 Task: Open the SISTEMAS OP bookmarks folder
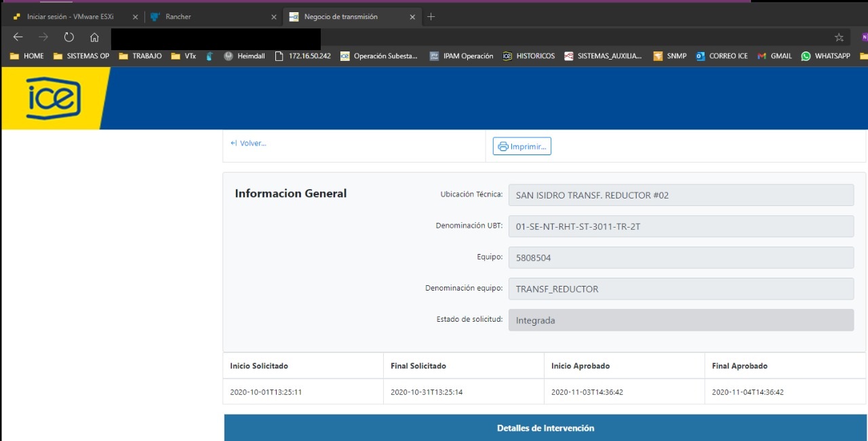[81, 56]
